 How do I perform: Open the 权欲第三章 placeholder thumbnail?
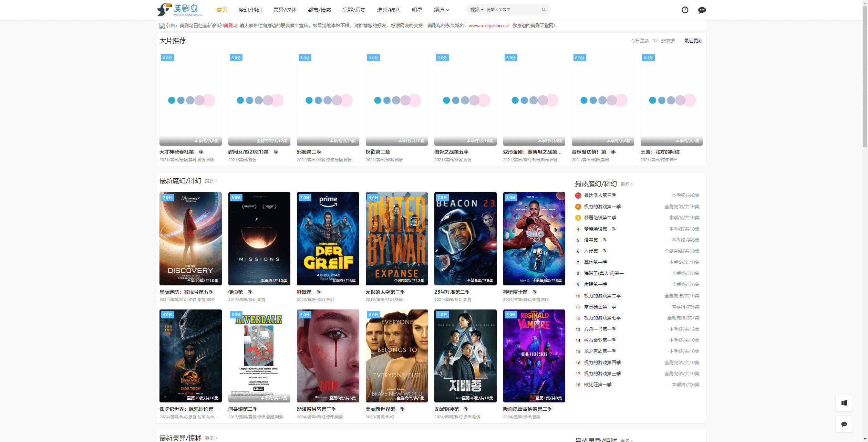396,99
